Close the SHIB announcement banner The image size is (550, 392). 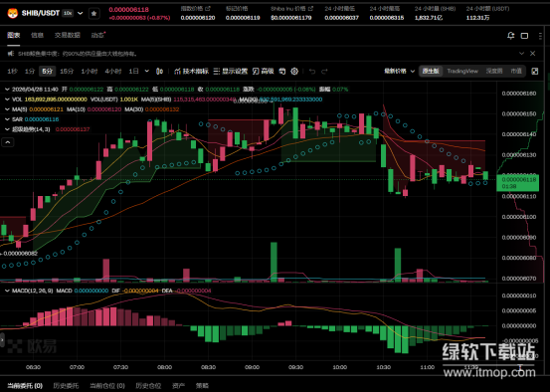(532, 54)
